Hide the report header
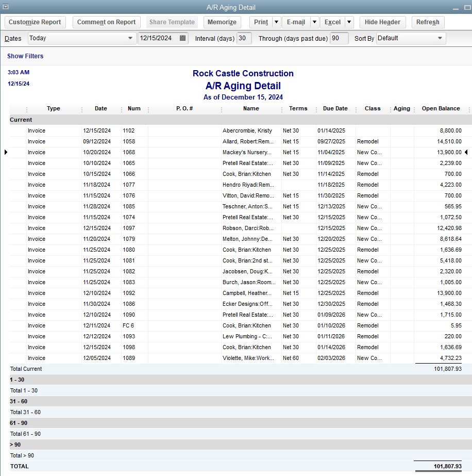 [x=382, y=22]
